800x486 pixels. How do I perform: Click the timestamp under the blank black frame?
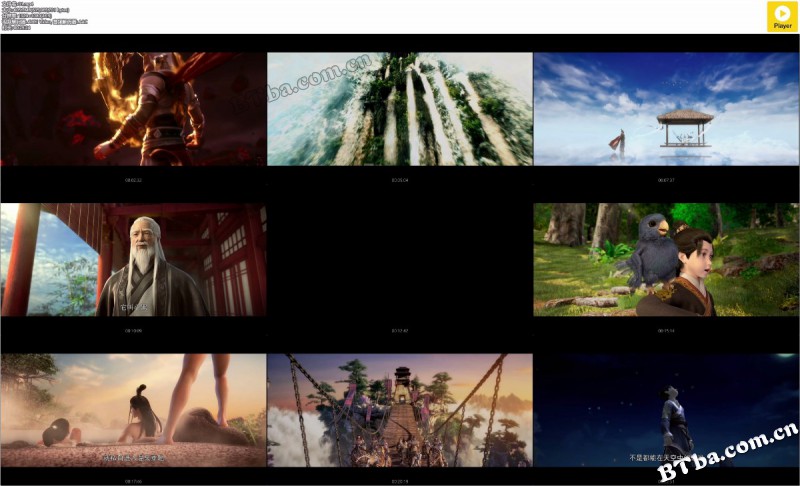point(400,331)
